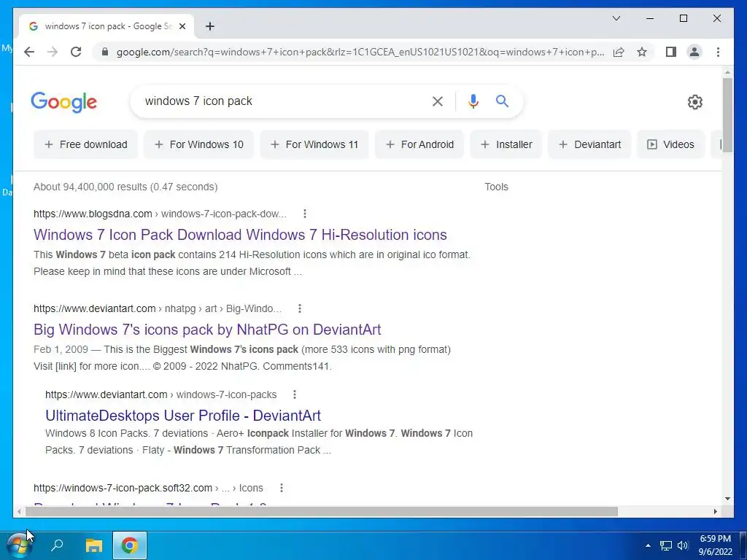Click the scroll down arrow
The height and width of the screenshot is (560, 747).
[727, 499]
